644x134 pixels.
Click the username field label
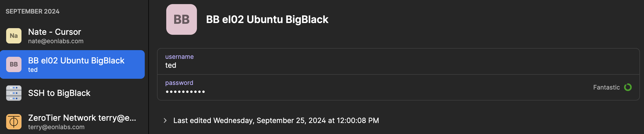[179, 57]
